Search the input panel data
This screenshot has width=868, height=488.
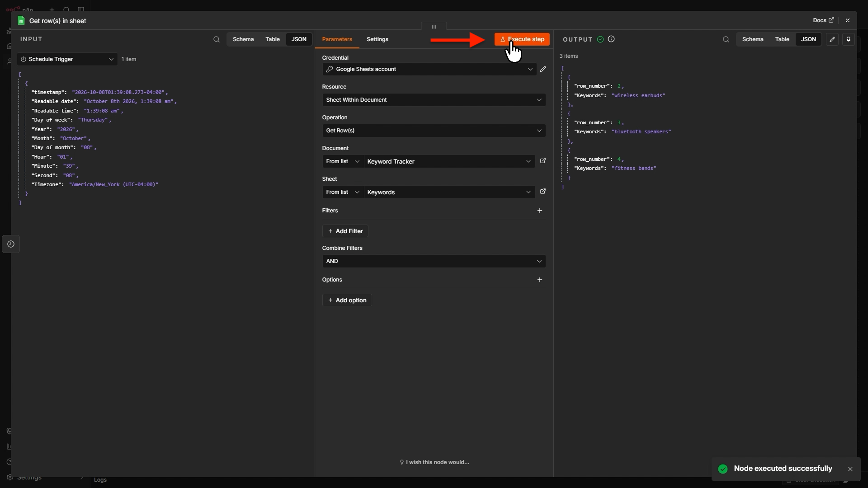pyautogui.click(x=217, y=39)
